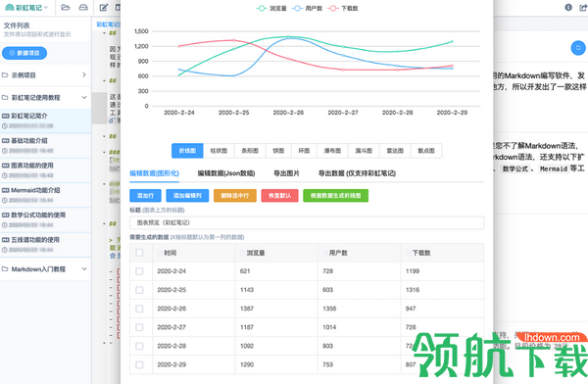Collapse the 彩虹笔记使用教程 chevron

(x=84, y=98)
